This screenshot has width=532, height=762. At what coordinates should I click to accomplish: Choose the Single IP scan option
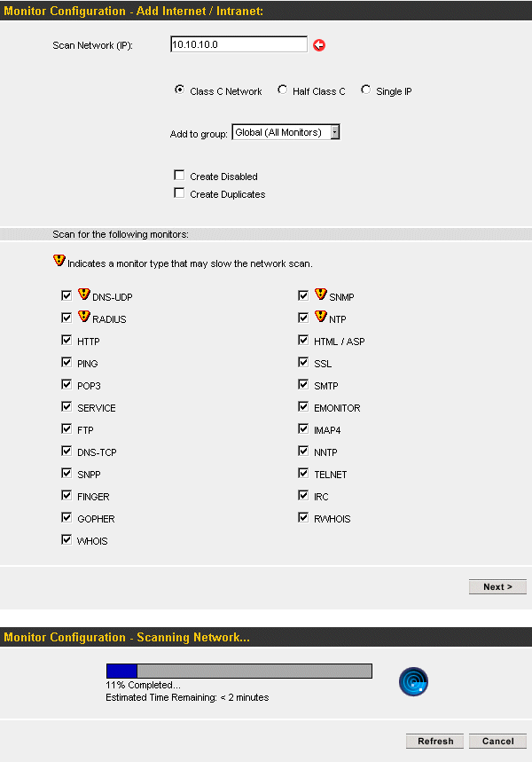[366, 90]
